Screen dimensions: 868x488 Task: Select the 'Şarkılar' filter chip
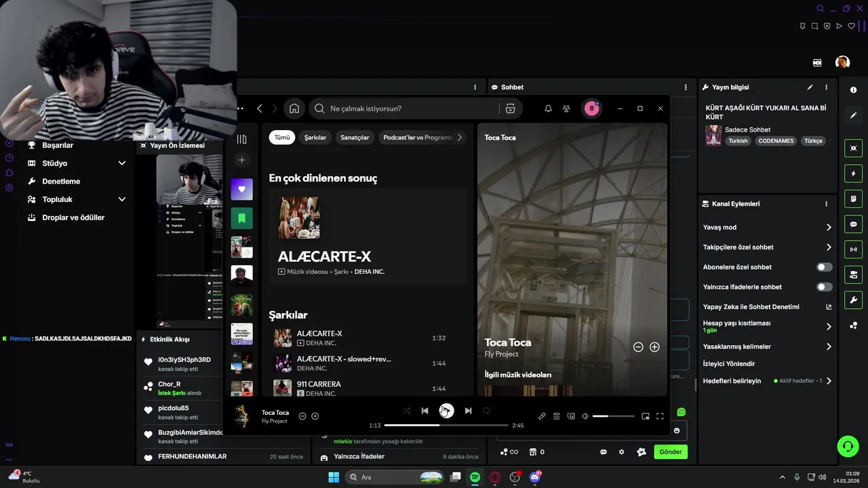click(x=315, y=138)
